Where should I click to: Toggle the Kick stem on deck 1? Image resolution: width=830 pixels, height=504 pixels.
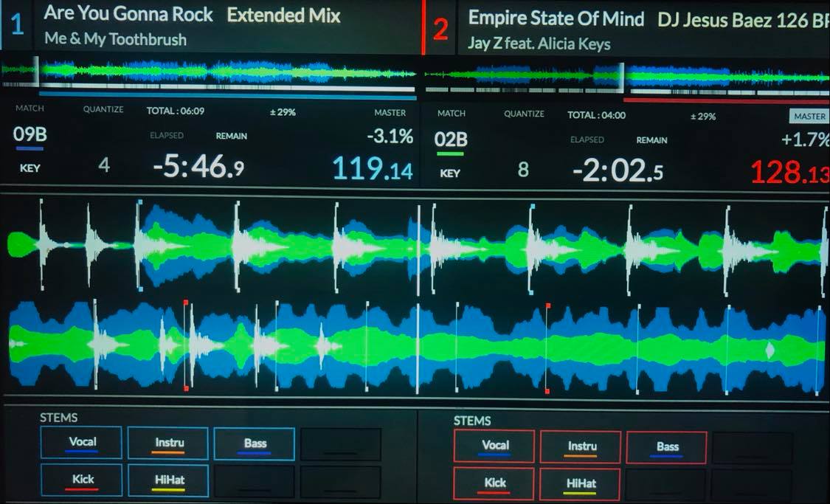point(81,480)
